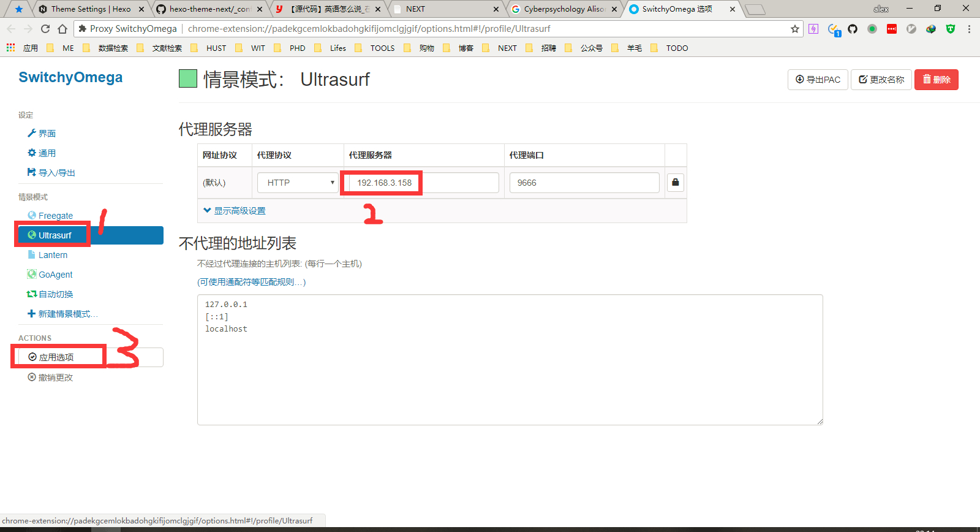The width and height of the screenshot is (980, 532).
Task: Open the Lifes bookmark folder
Action: (330, 48)
